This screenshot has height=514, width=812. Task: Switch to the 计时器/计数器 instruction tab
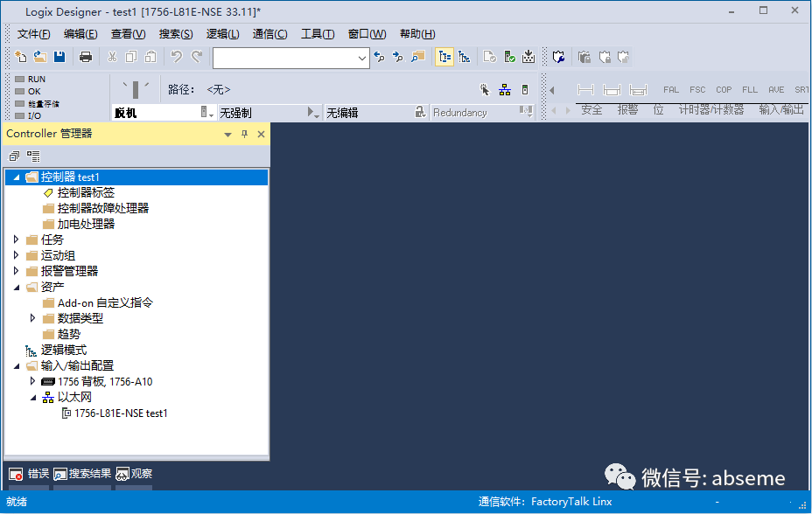point(711,109)
